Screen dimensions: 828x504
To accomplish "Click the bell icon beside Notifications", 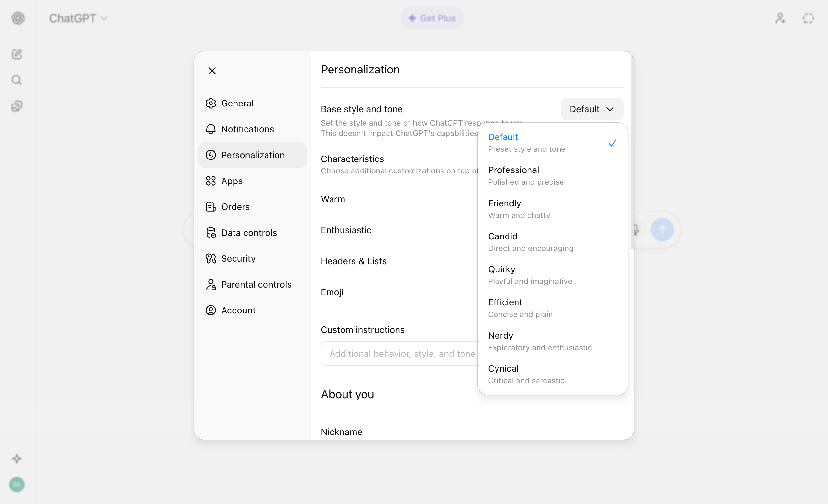I will 211,129.
